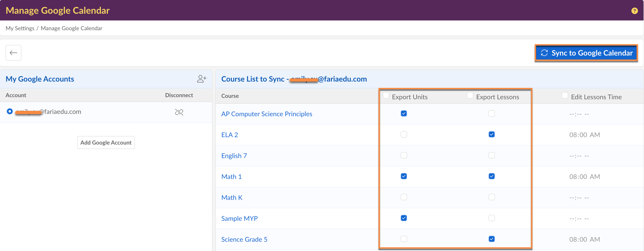Image resolution: width=644 pixels, height=251 pixels.
Task: Click My Settings breadcrumb link
Action: [x=20, y=28]
